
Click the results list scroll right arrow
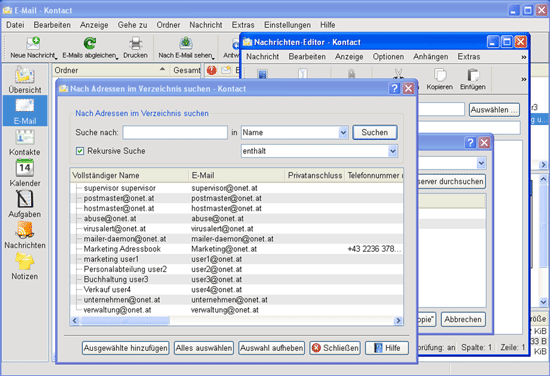coord(398,321)
